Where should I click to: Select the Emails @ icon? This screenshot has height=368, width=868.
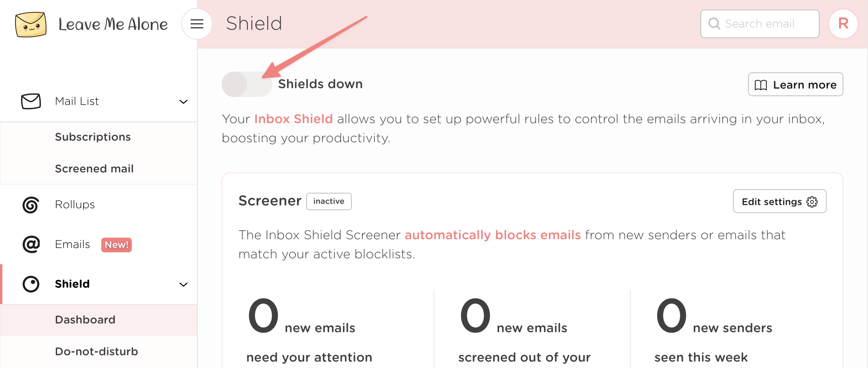tap(31, 244)
